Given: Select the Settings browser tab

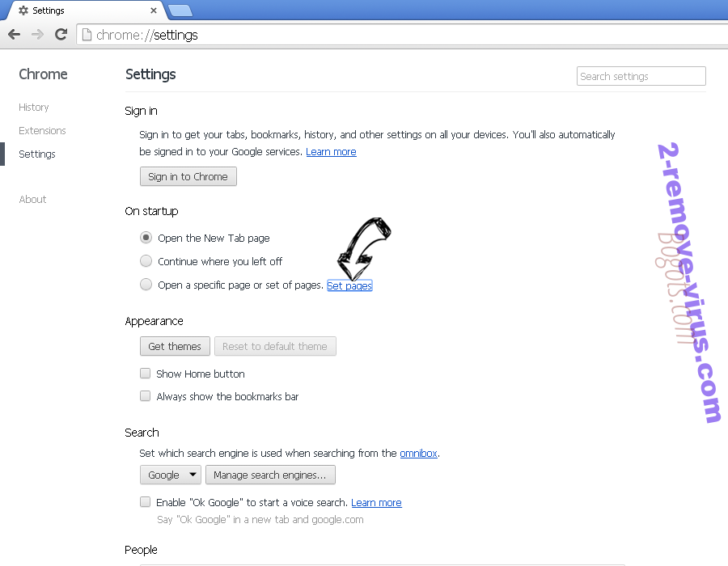Looking at the screenshot, I should pos(86,11).
